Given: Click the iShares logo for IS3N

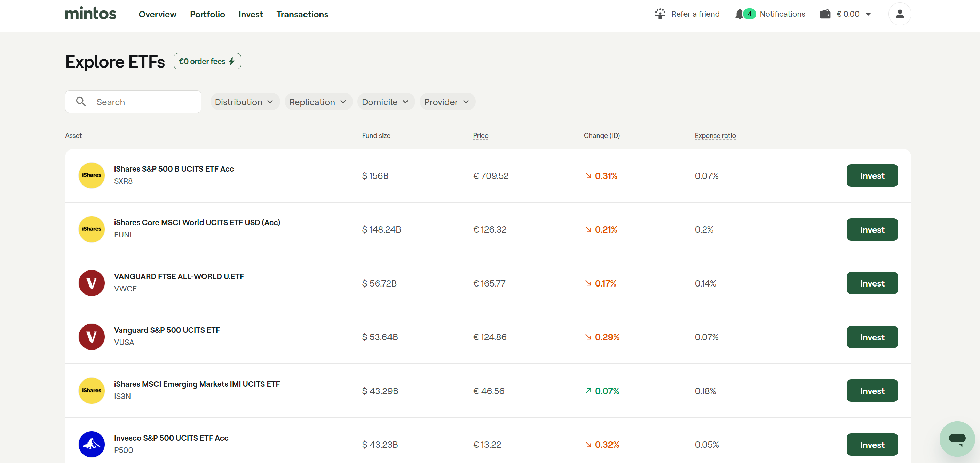Looking at the screenshot, I should (x=92, y=391).
